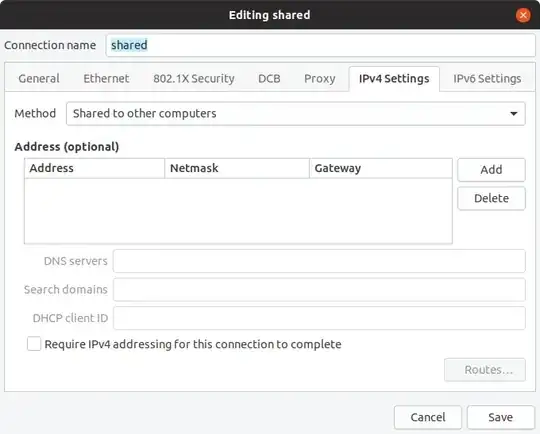Save the connection settings

click(500, 417)
